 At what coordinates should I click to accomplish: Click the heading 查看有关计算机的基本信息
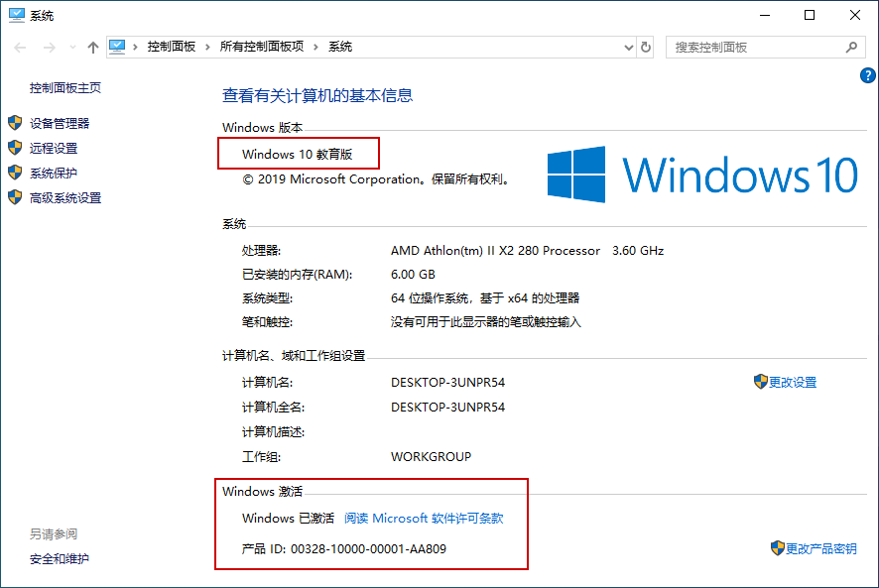[x=317, y=96]
